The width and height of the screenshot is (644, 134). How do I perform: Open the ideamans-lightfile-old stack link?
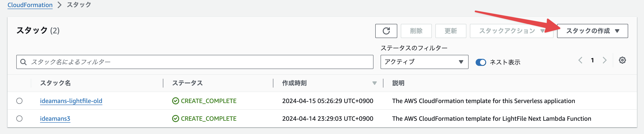pyautogui.click(x=71, y=101)
